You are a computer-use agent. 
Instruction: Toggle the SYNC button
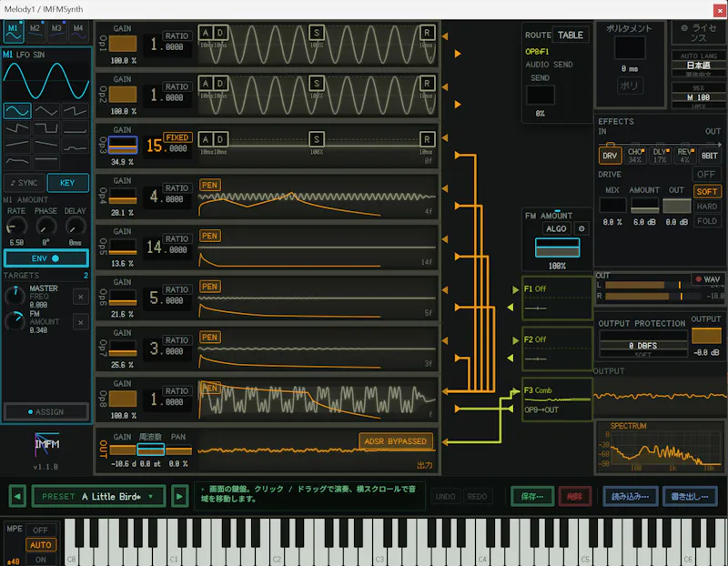(25, 183)
